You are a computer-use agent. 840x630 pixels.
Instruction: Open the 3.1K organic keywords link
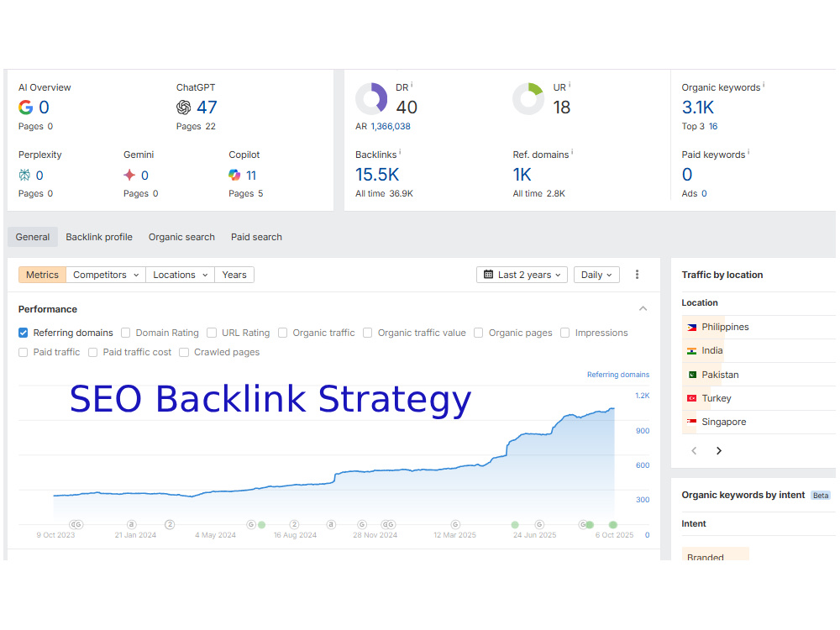pos(697,108)
